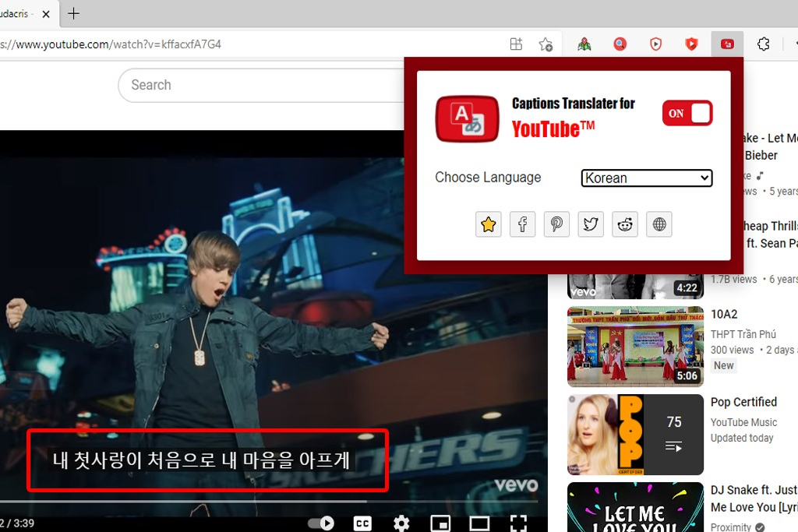Enter full screen video mode
The height and width of the screenshot is (532, 798).
coord(518,523)
